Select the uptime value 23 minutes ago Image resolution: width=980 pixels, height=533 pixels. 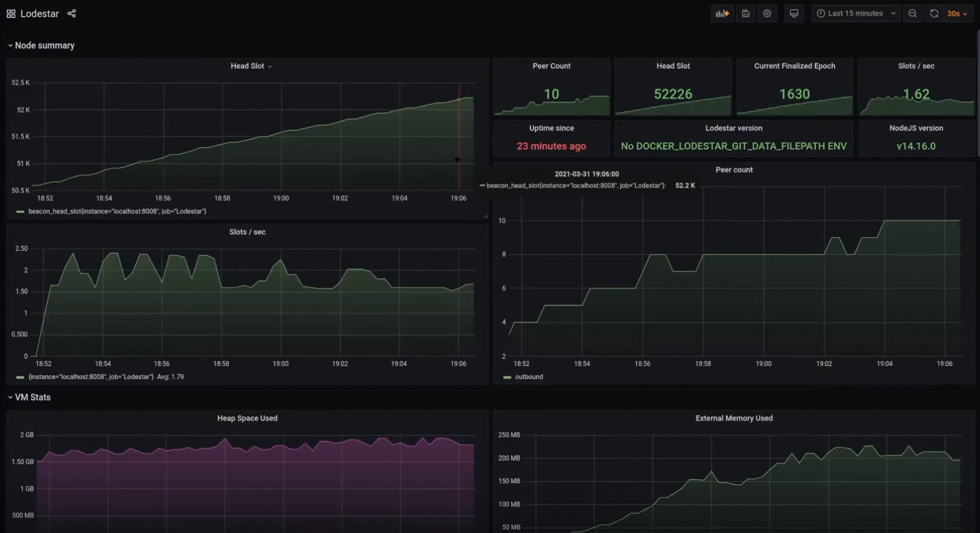point(551,146)
